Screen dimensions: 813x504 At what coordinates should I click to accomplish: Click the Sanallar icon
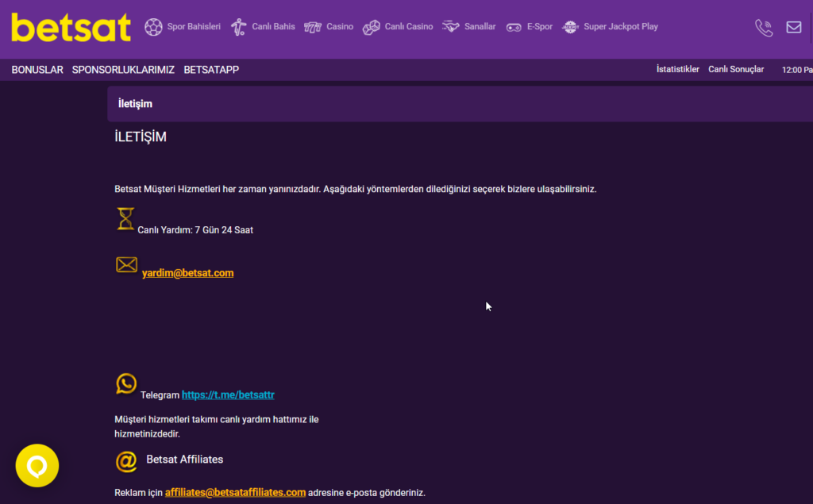click(x=451, y=26)
